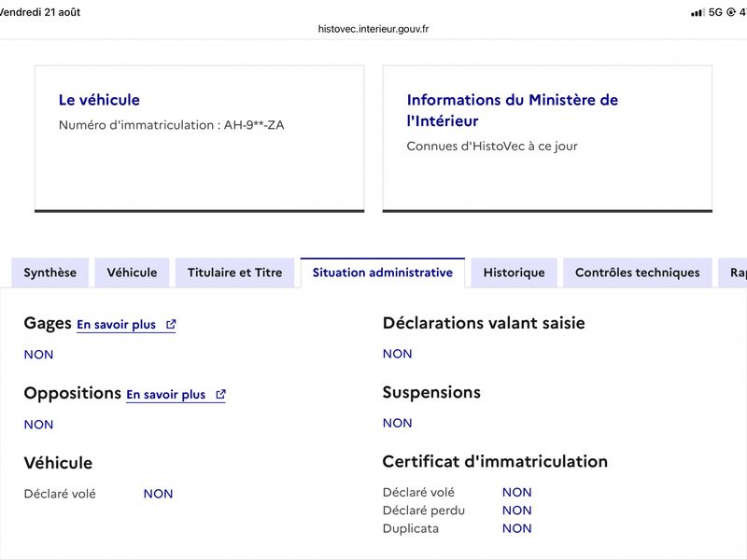Open the partially visible Rap… tab
The height and width of the screenshot is (560, 747).
click(x=733, y=273)
